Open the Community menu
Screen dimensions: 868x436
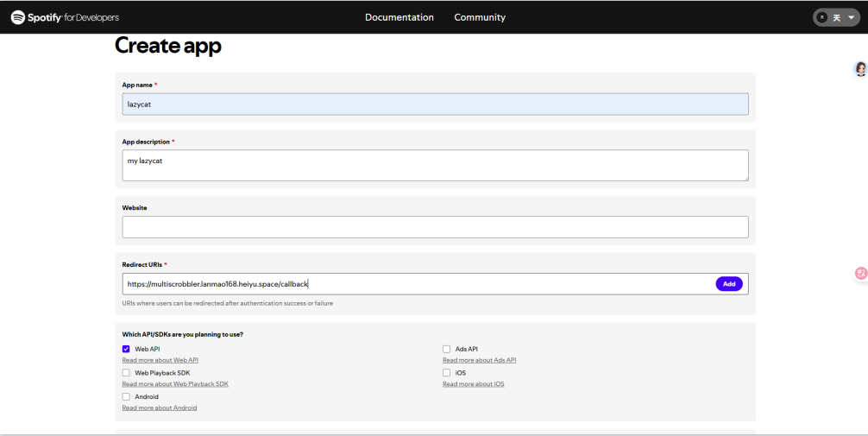(x=480, y=17)
